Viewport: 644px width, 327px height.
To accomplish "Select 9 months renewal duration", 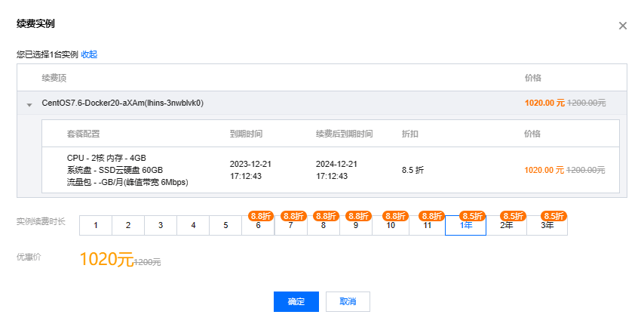I will [x=355, y=225].
